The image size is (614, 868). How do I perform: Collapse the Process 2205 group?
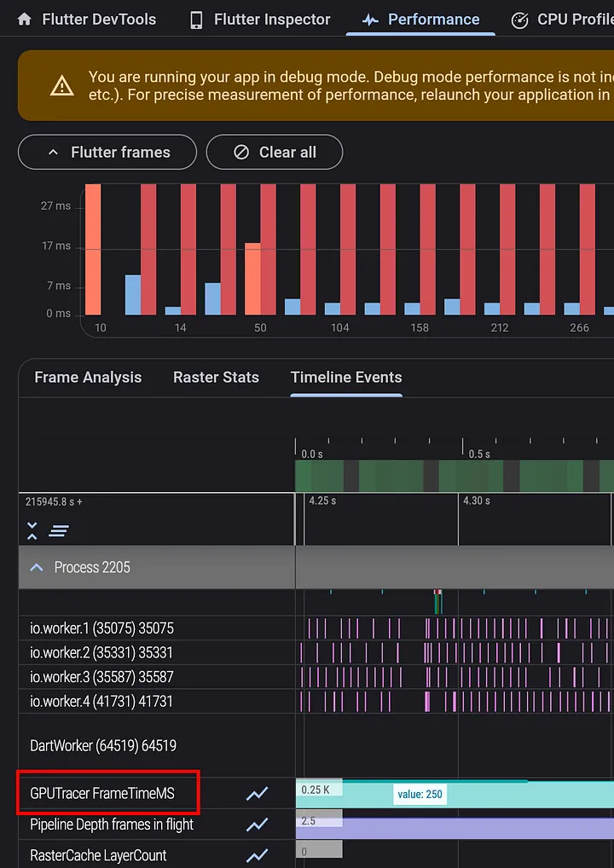[x=37, y=567]
